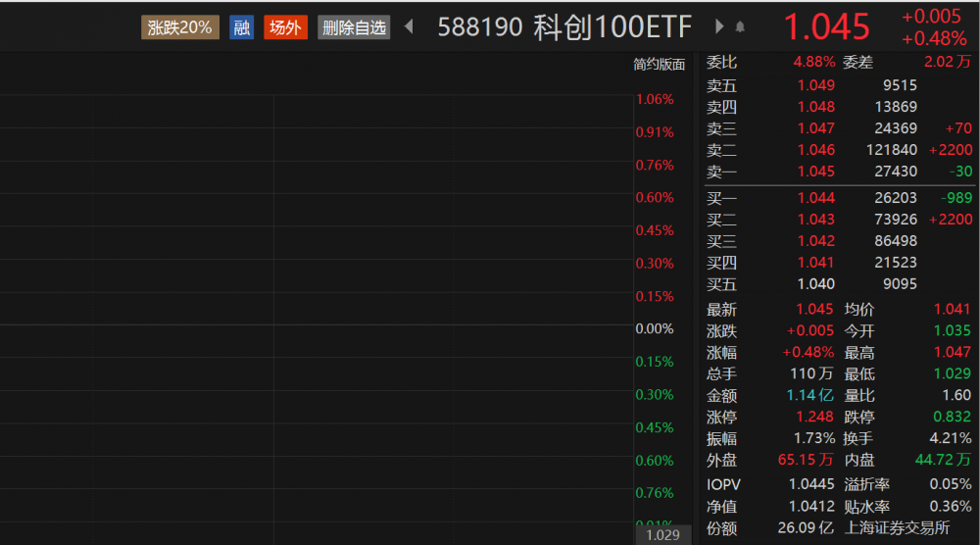Click the 卖五 price 1.049

(815, 85)
